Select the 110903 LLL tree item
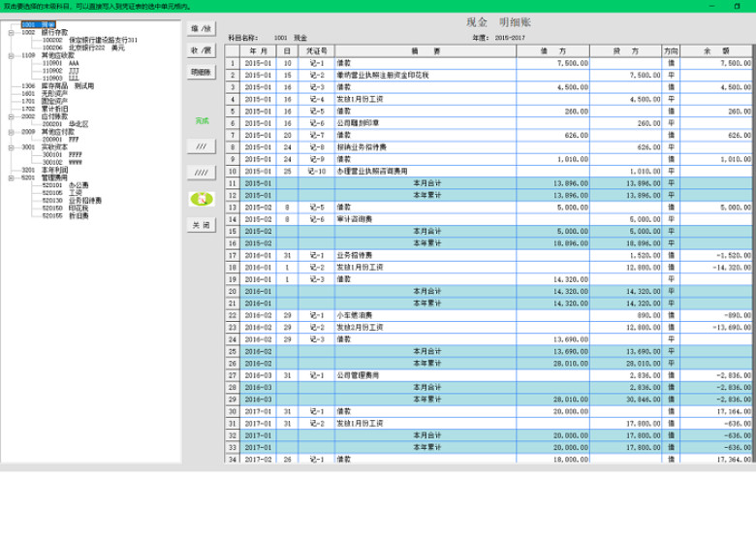This screenshot has width=756, height=546. point(60,79)
